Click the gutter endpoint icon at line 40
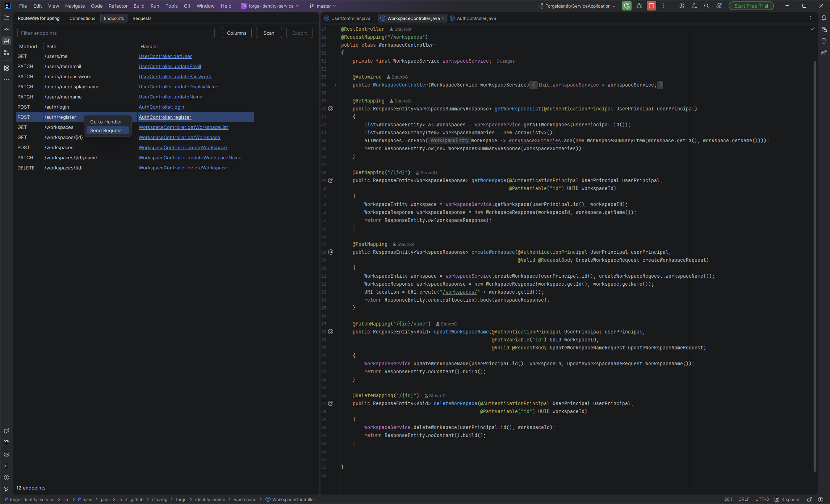The width and height of the screenshot is (830, 504). [x=331, y=109]
